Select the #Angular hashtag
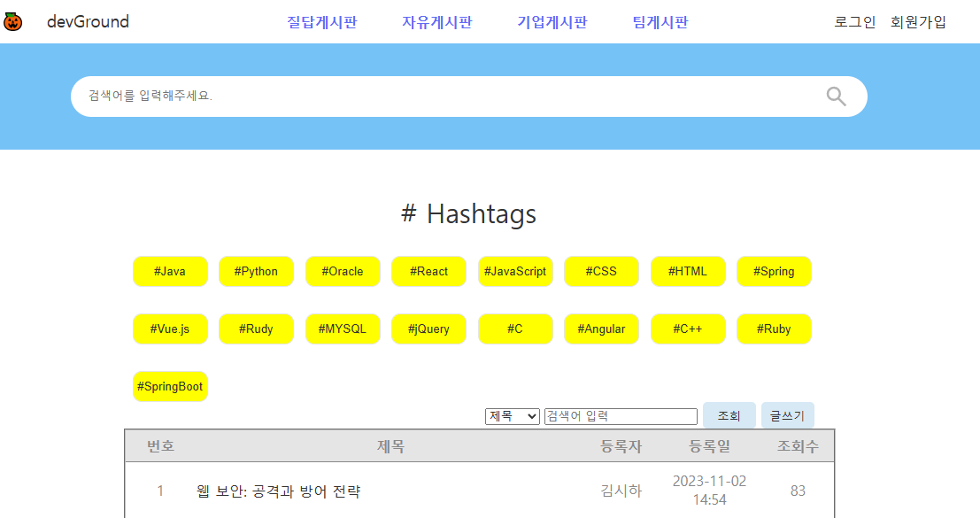 (x=601, y=329)
